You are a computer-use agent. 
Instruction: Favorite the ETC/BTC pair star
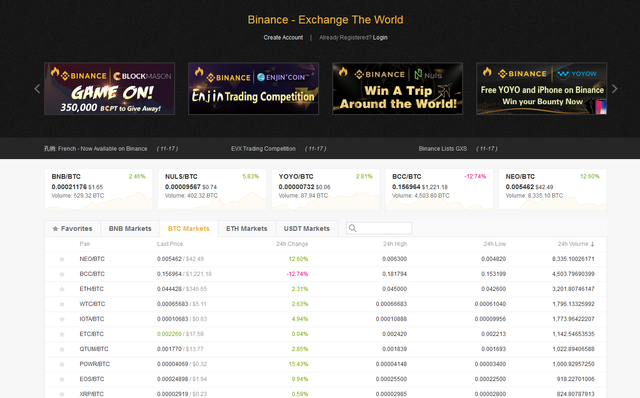click(x=62, y=334)
